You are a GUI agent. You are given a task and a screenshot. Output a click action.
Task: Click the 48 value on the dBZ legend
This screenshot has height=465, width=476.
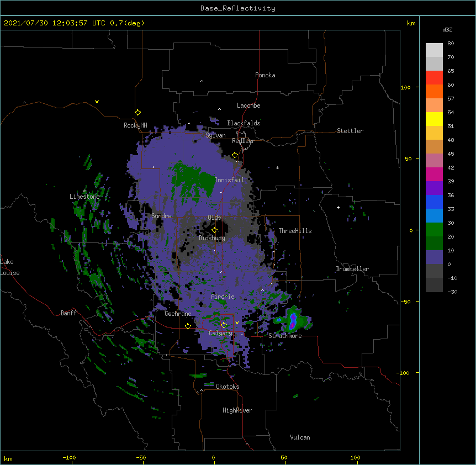click(x=451, y=140)
